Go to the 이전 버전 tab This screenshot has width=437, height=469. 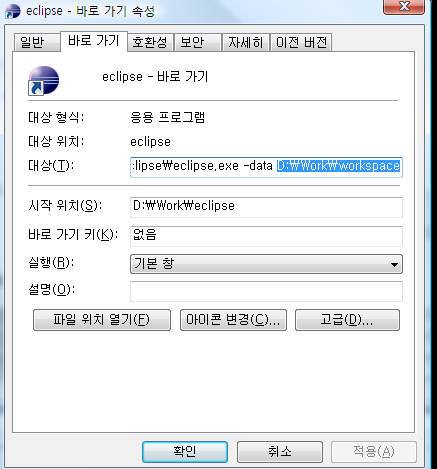301,42
